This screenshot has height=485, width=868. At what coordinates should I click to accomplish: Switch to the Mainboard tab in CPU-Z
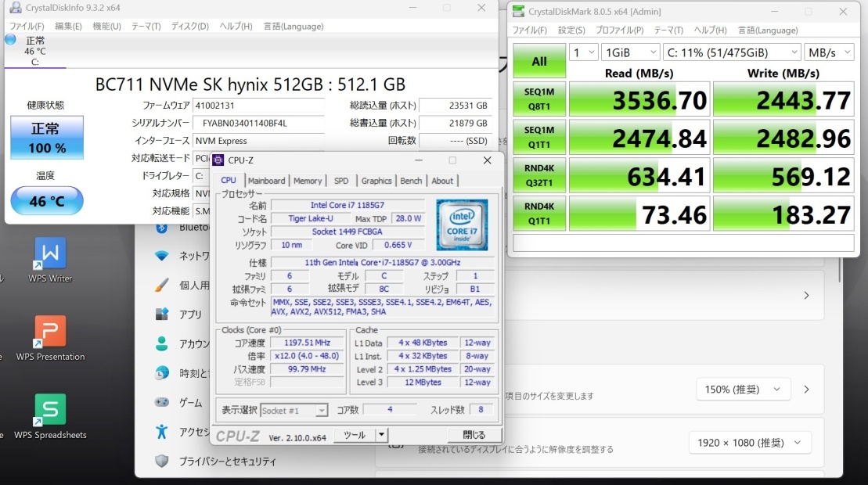click(x=266, y=181)
